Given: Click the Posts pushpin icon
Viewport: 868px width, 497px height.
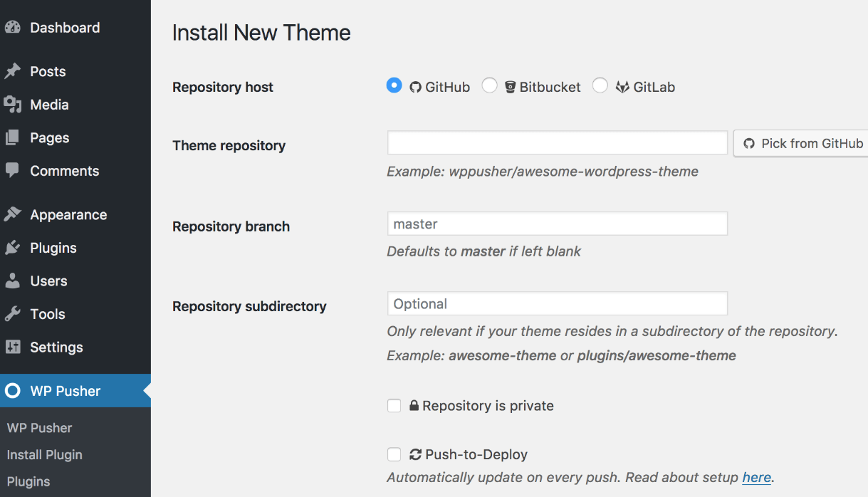Looking at the screenshot, I should pos(13,71).
